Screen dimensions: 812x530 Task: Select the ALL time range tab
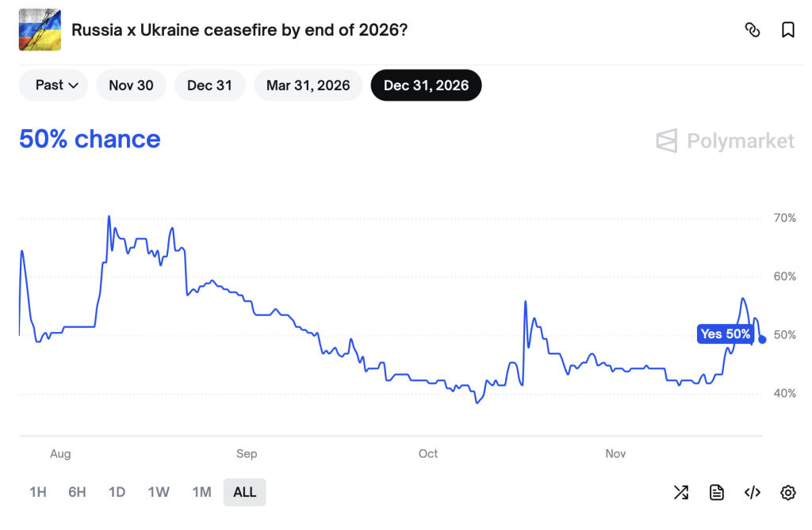244,492
